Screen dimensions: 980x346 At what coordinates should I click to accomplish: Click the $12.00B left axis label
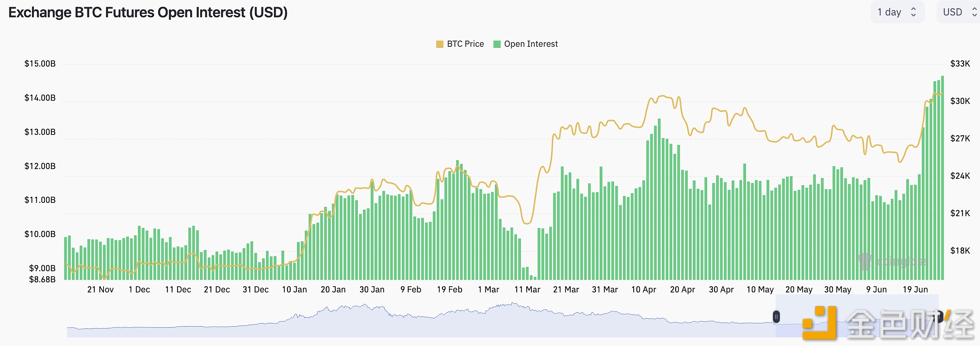point(40,166)
